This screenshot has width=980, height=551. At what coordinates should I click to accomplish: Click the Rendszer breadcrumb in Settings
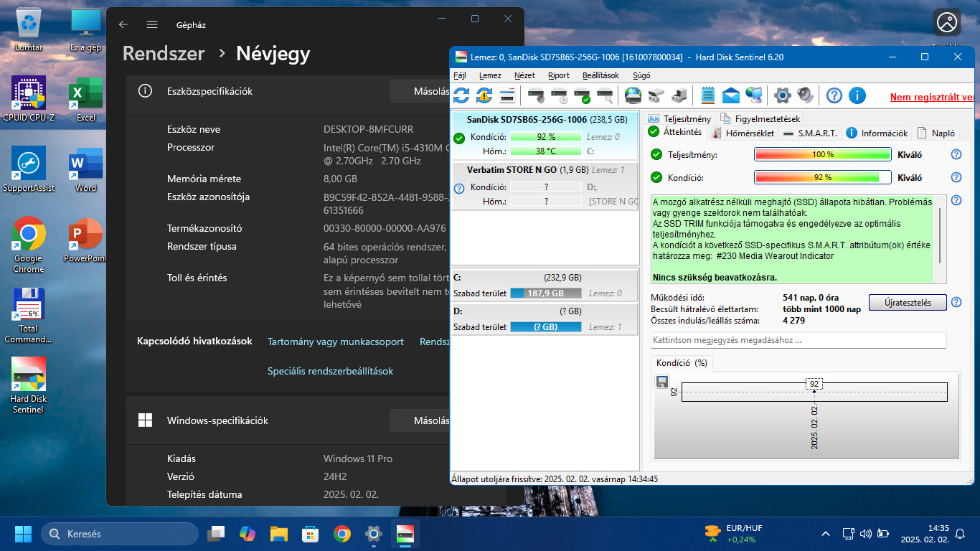click(x=164, y=54)
